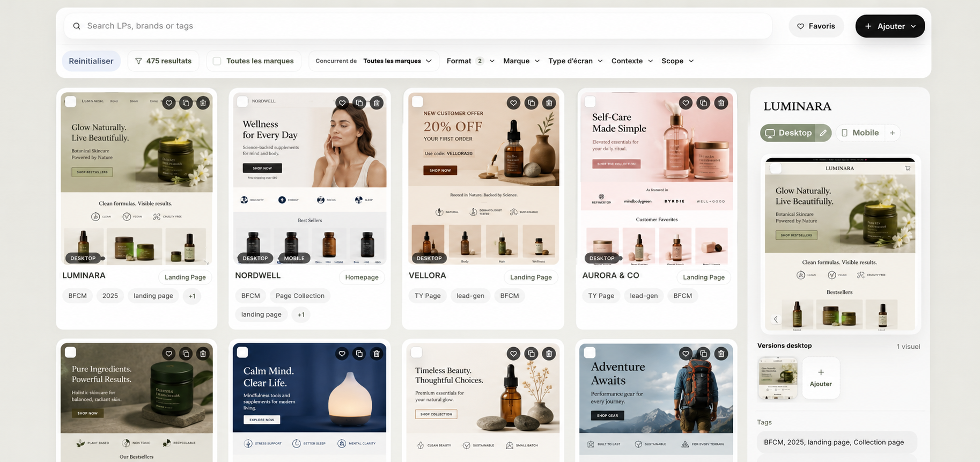Heart the AURORA & CO card

[x=686, y=102]
